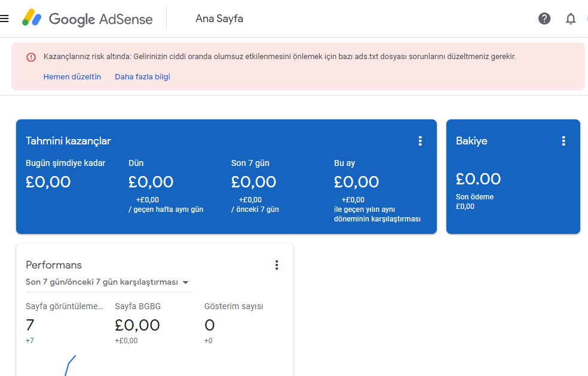Open the hamburger navigation menu
The width and height of the screenshot is (588, 376).
(x=4, y=19)
